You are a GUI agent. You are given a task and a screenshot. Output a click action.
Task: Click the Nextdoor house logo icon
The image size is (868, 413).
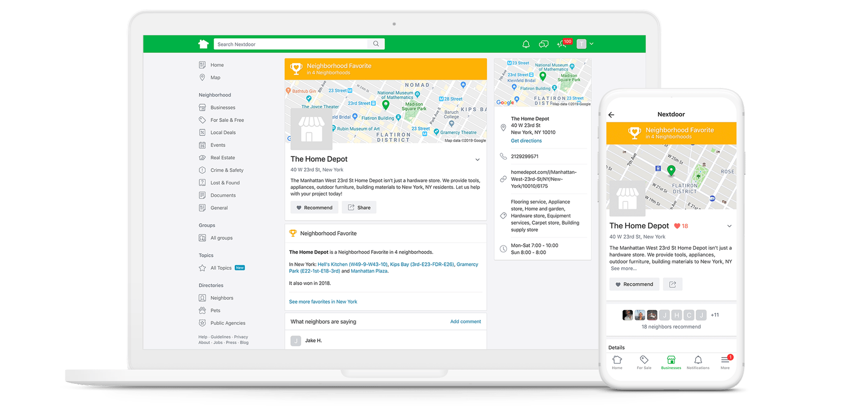[203, 44]
